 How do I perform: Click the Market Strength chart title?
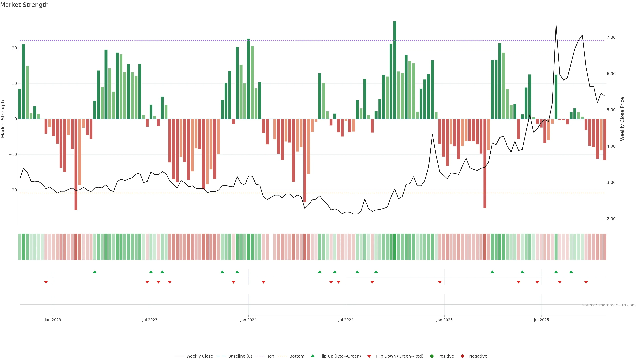24,5
